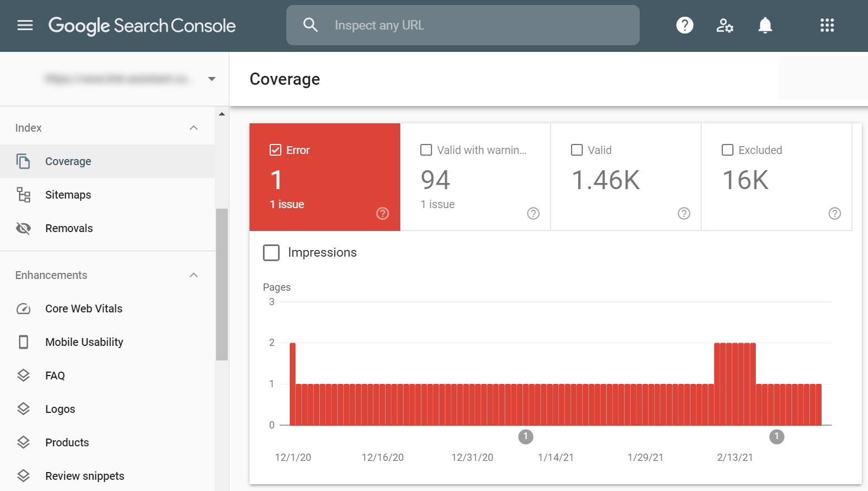Click the Enhancements section label

(51, 275)
